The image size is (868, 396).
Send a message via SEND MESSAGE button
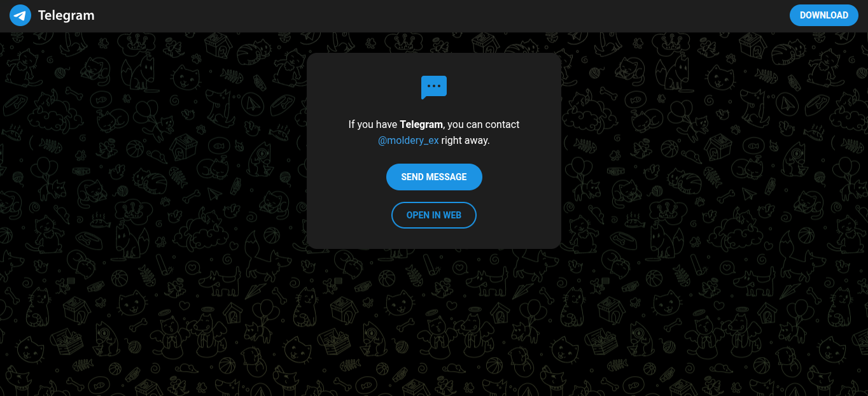tap(434, 177)
